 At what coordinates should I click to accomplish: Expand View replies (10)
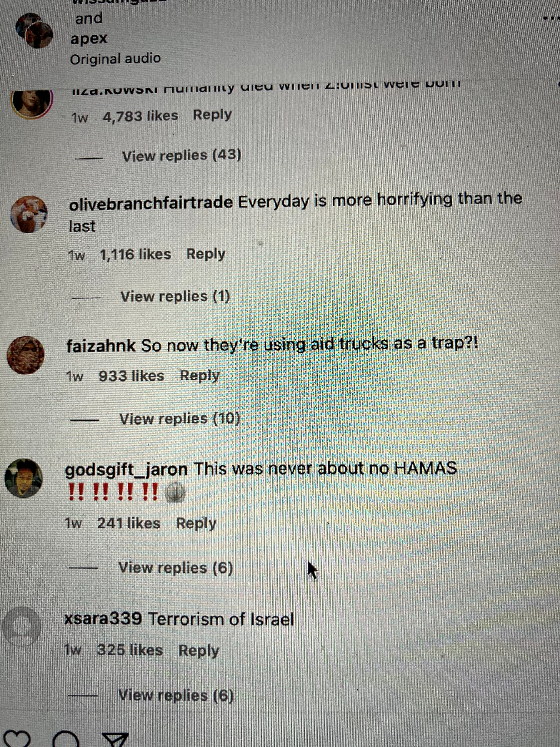(180, 419)
